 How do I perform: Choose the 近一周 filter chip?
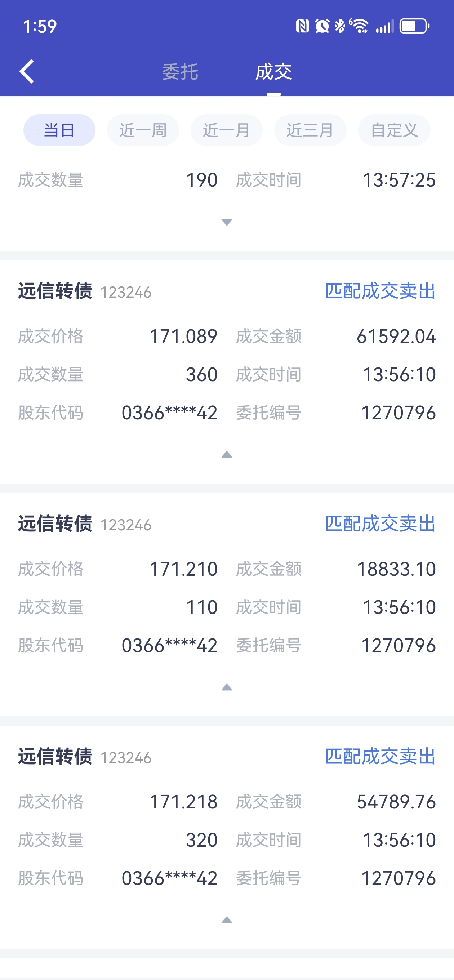coord(143,130)
